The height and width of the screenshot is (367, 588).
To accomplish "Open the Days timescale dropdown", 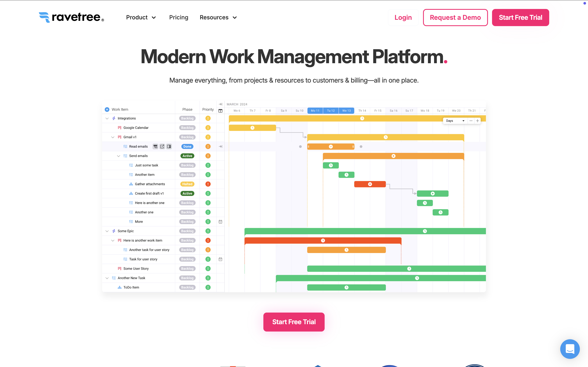I will 455,121.
